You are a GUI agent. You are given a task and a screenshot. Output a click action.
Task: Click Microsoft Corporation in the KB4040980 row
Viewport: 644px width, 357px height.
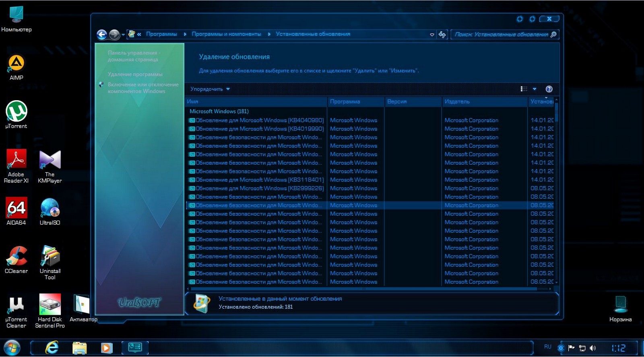(471, 120)
